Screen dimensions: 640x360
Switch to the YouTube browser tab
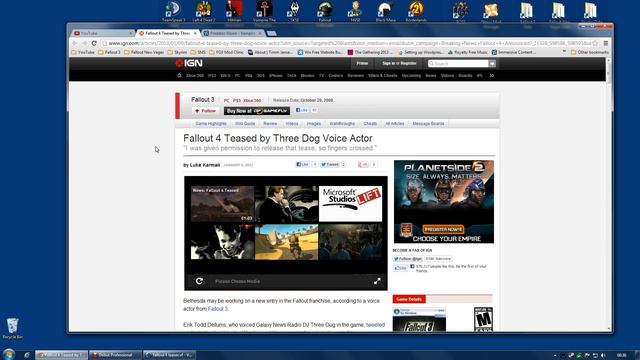[x=102, y=33]
